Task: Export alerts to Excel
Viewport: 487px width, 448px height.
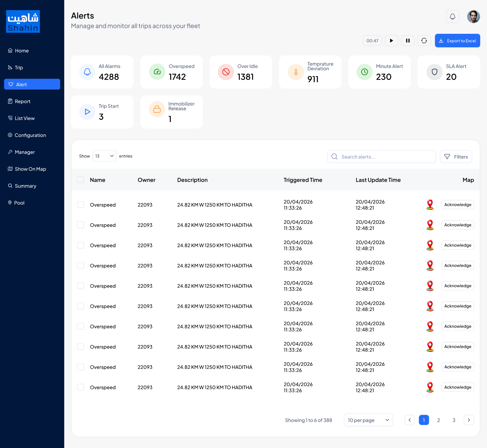Action: point(457,41)
